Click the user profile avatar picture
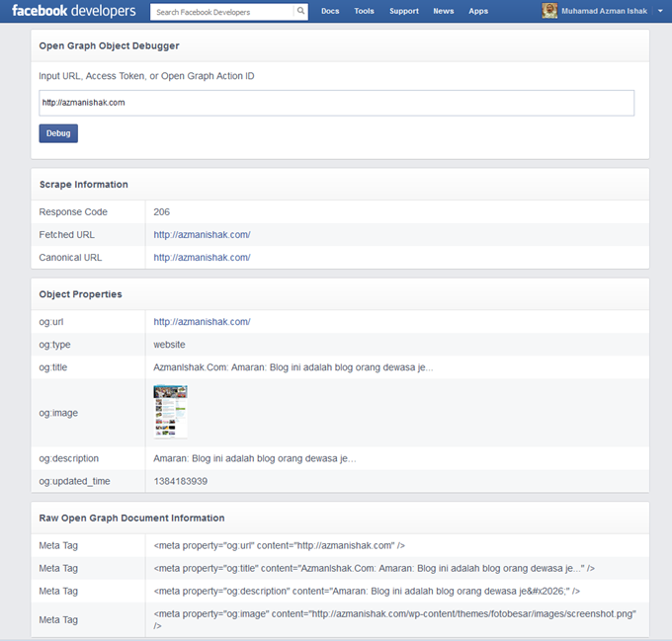 (x=549, y=11)
